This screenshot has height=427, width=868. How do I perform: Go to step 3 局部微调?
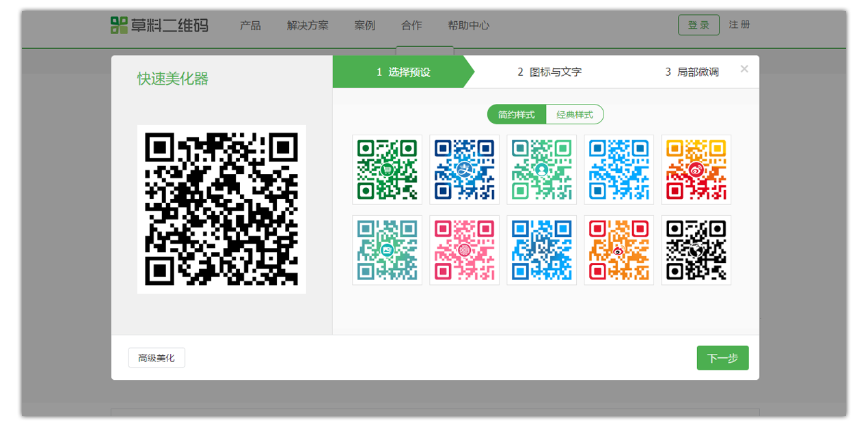pos(692,72)
